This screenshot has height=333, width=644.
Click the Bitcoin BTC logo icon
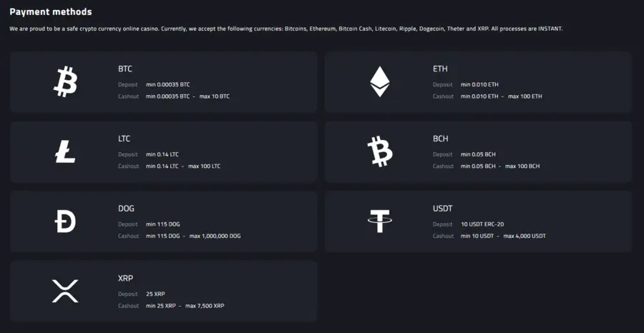pos(65,81)
